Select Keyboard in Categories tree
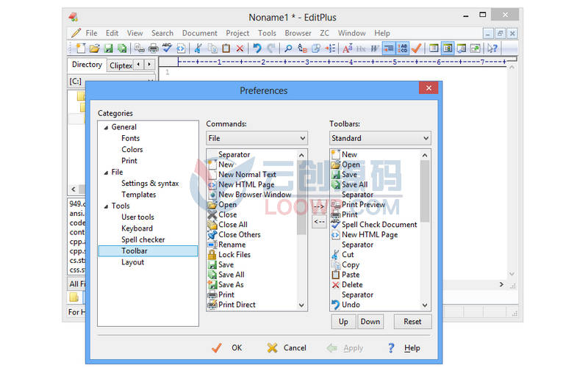 (137, 228)
